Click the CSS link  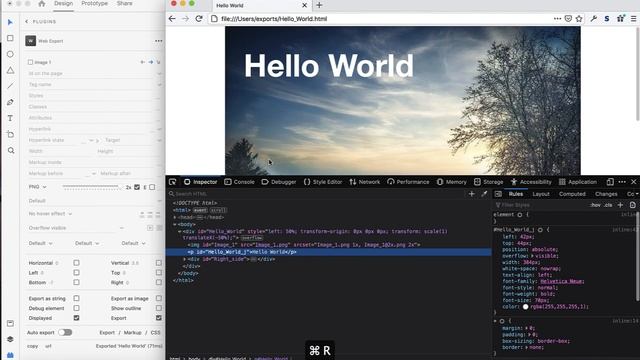click(x=156, y=333)
